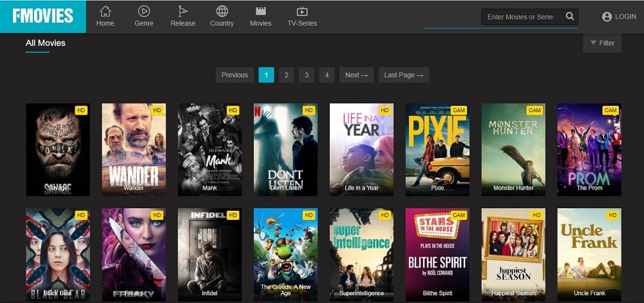This screenshot has width=644, height=303.
Task: Open the Country menu label
Action: (x=222, y=23)
